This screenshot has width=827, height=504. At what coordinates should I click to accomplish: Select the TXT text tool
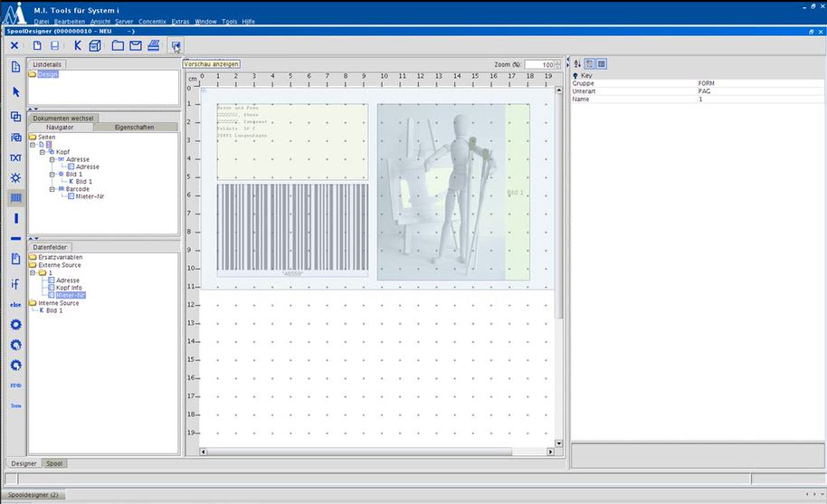click(15, 157)
